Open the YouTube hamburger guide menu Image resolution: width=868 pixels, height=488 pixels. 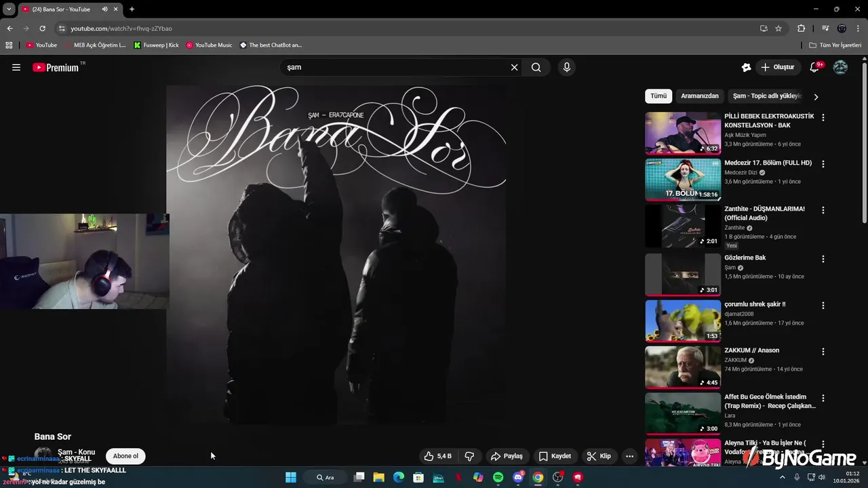[x=16, y=67]
